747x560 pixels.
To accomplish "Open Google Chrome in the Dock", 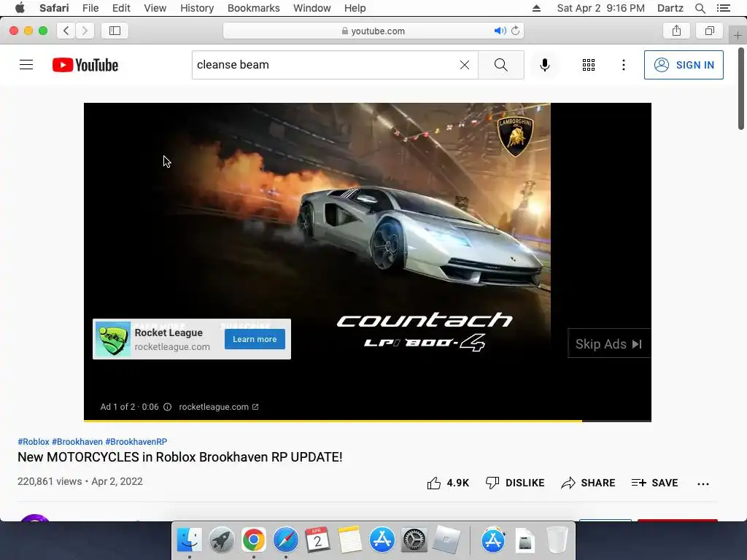I will [253, 540].
